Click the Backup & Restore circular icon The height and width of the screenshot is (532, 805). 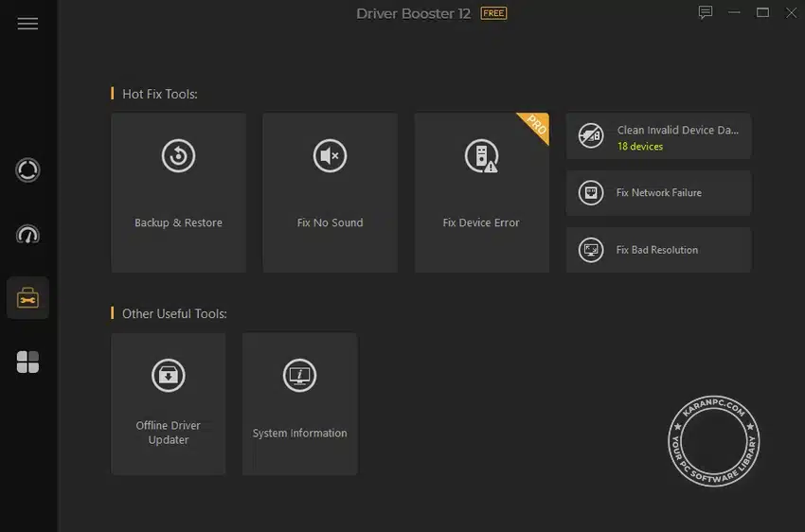tap(178, 155)
